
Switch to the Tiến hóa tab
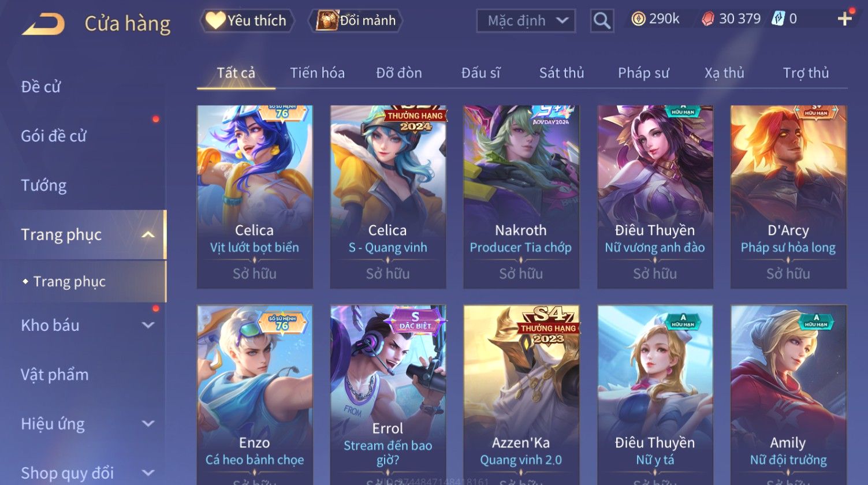pos(317,73)
